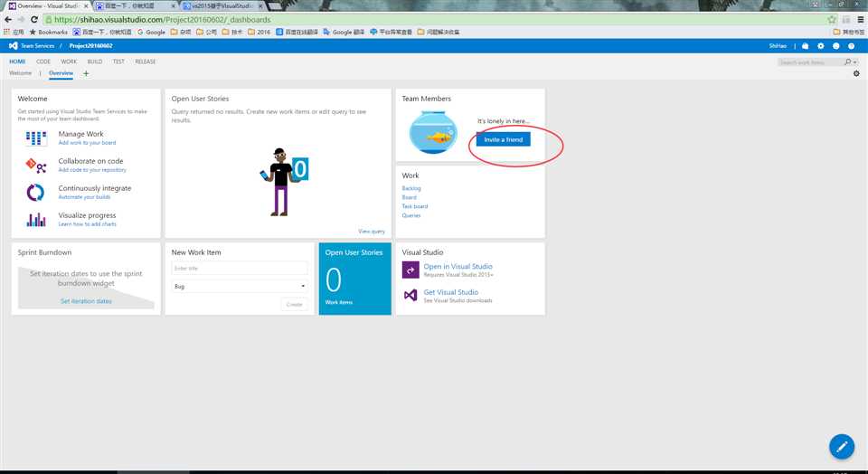
Task: Click Add code to your repository link
Action: pos(92,170)
